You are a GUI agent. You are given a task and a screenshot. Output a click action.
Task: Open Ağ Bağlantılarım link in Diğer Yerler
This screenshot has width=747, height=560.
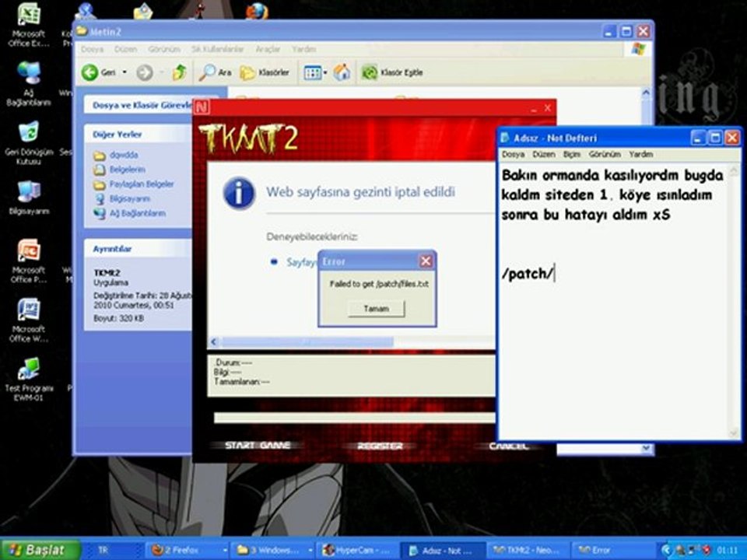138,213
